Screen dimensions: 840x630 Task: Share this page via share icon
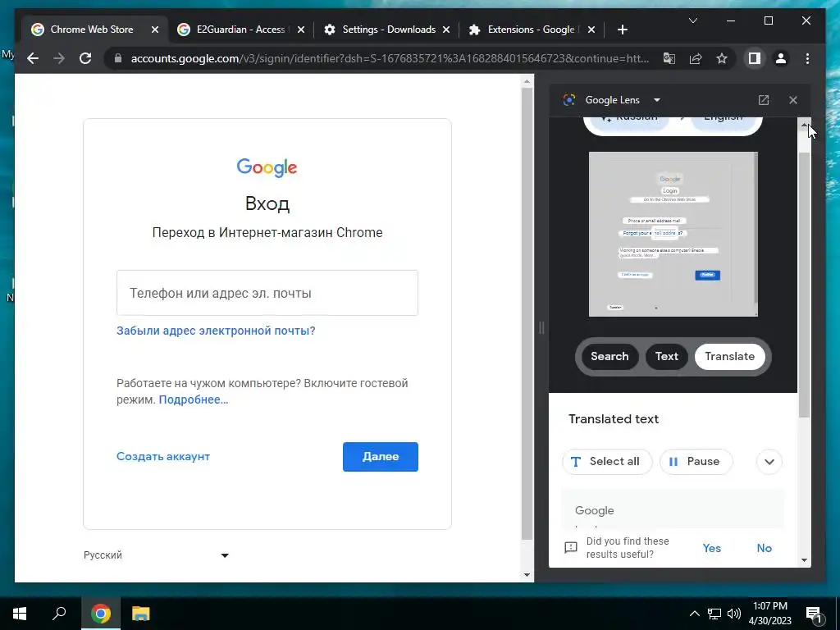(696, 58)
